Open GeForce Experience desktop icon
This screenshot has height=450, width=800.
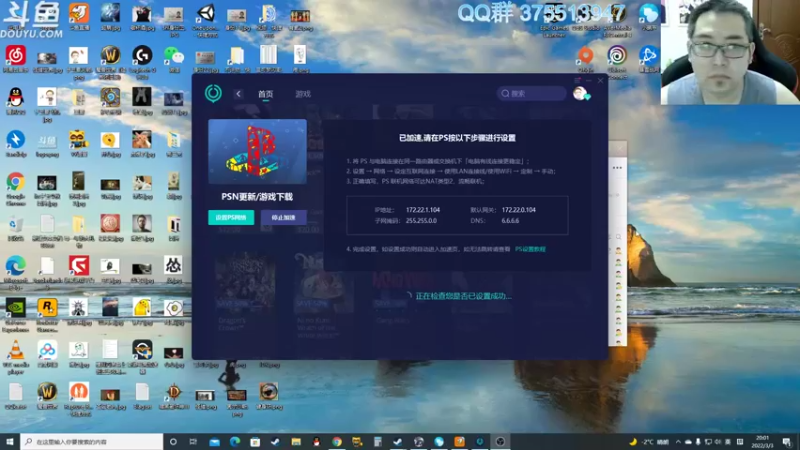[x=16, y=308]
